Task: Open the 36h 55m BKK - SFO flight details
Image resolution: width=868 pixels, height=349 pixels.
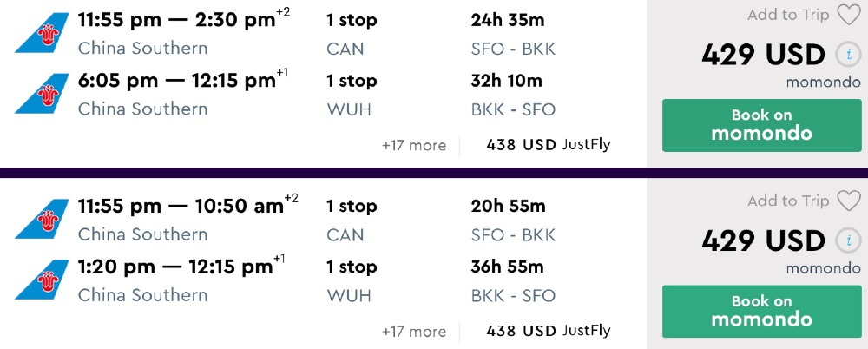Action: 507,267
